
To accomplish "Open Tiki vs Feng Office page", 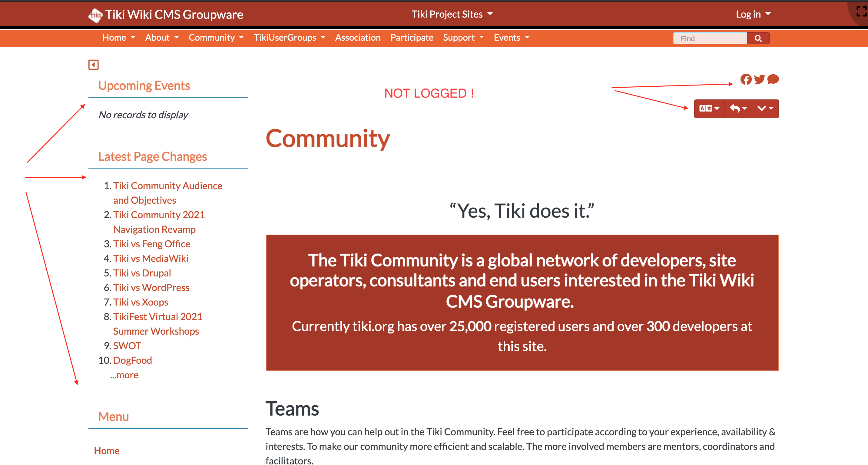I will click(x=152, y=244).
